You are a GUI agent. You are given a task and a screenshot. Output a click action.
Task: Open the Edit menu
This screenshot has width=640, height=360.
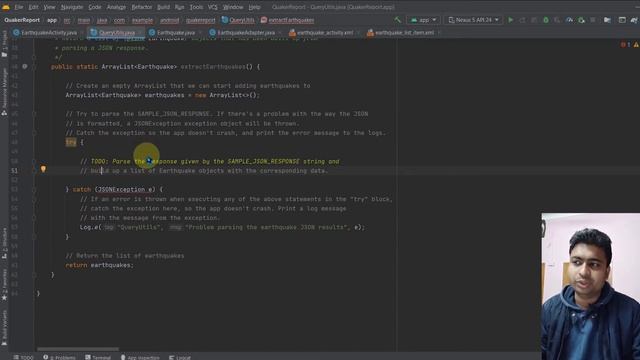pyautogui.click(x=33, y=7)
